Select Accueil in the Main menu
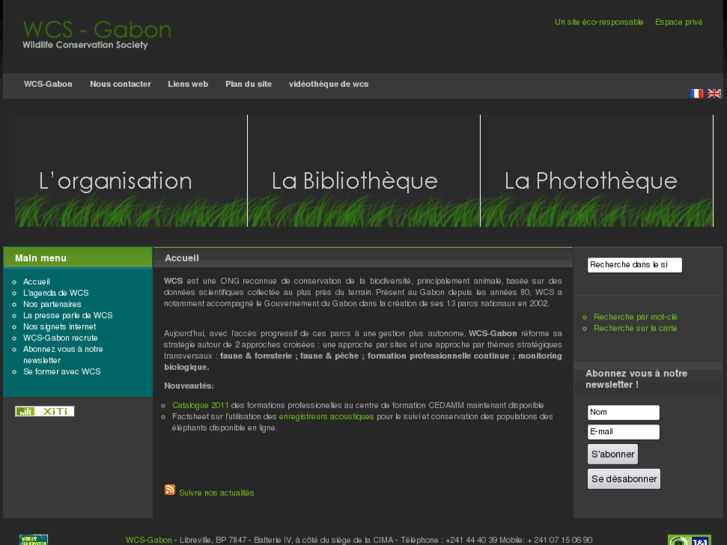The height and width of the screenshot is (545, 727). pyautogui.click(x=37, y=282)
